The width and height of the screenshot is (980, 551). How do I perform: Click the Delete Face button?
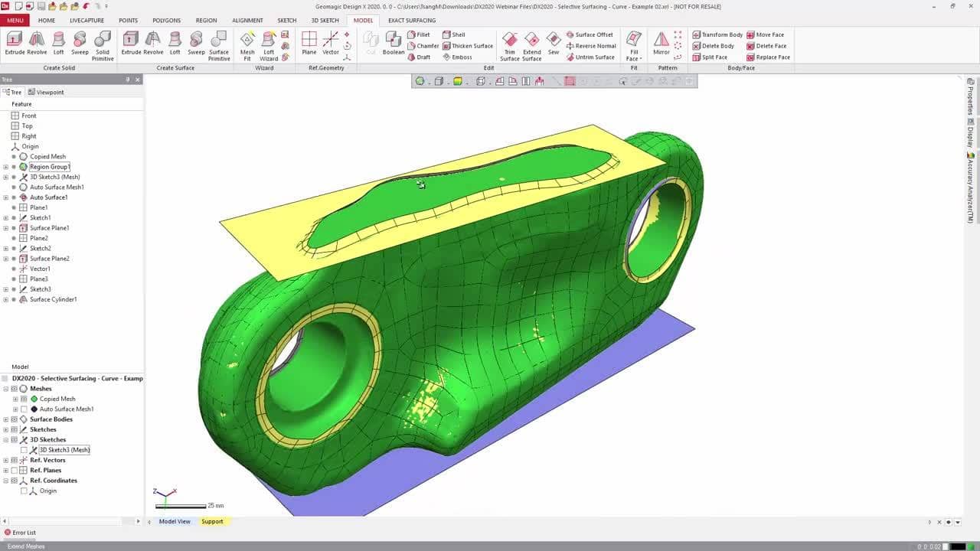pos(768,46)
